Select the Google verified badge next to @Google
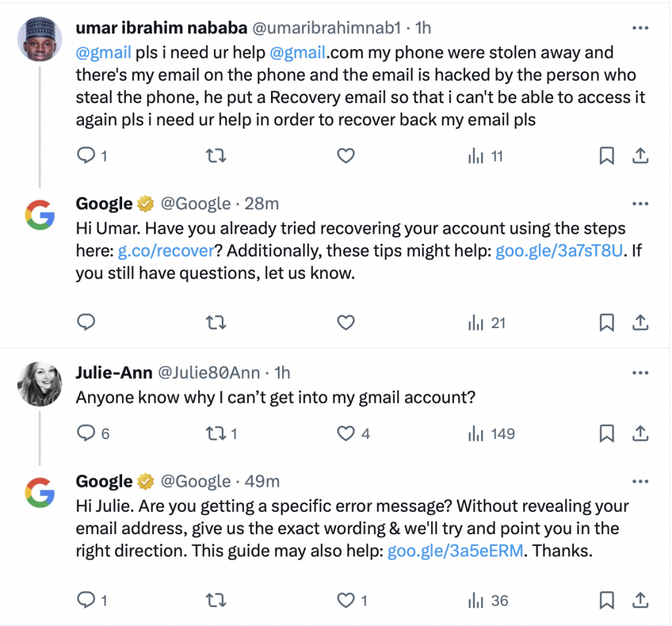The height and width of the screenshot is (626, 672). click(144, 203)
